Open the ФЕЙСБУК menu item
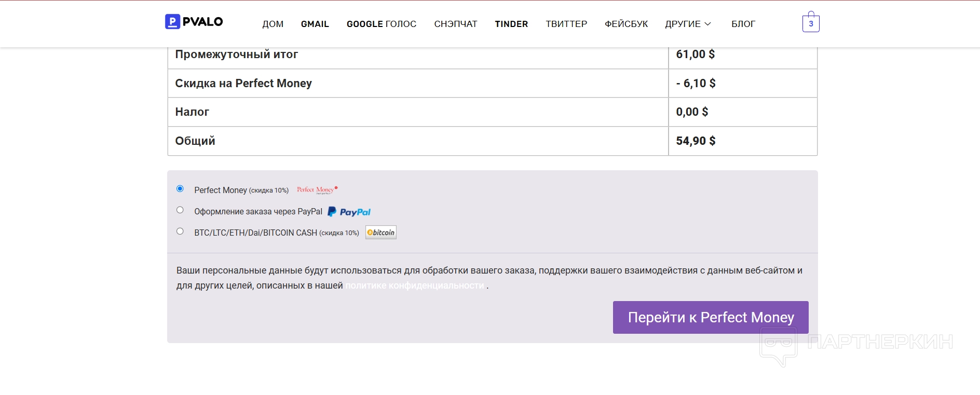 [x=627, y=24]
